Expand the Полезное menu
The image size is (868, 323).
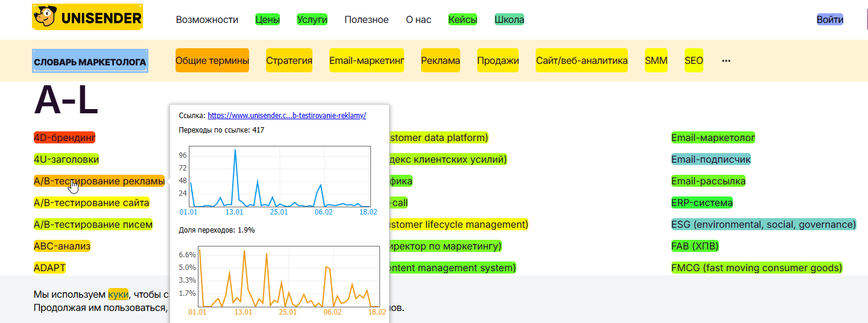click(366, 20)
